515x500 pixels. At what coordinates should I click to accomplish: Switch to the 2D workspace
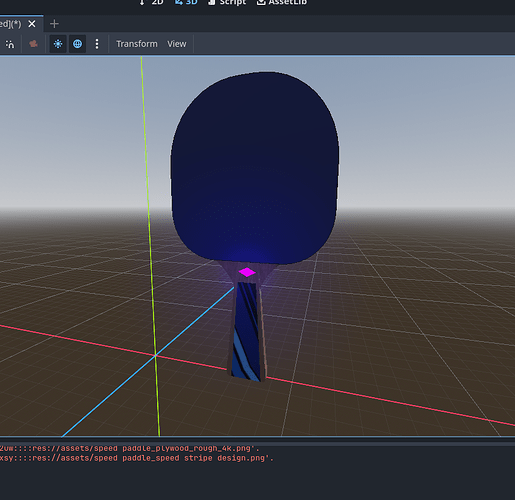pyautogui.click(x=151, y=3)
